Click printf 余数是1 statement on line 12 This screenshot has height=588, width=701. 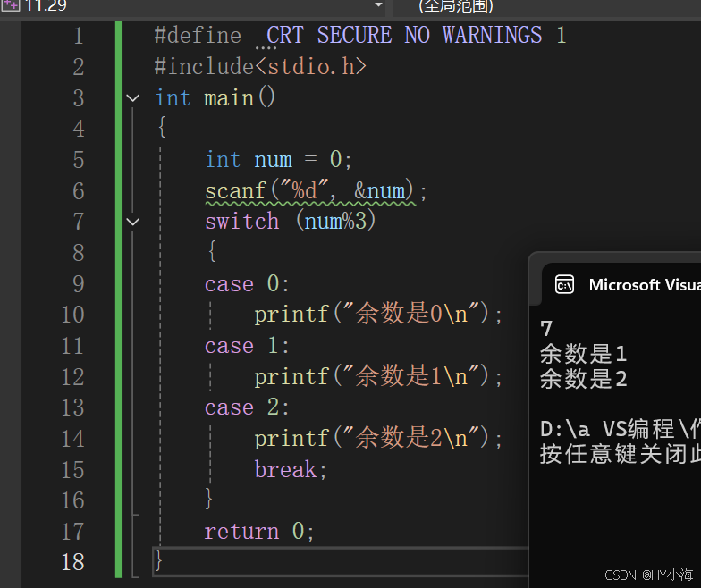(x=378, y=375)
